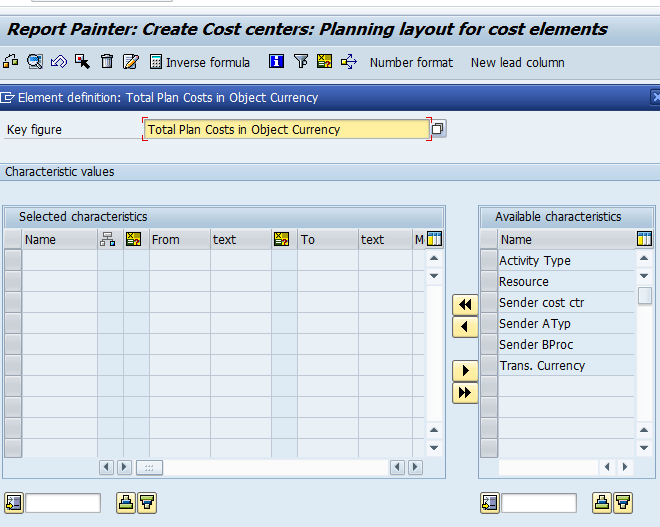660x527 pixels.
Task: Click the blue information icon in toolbar
Action: [277, 62]
